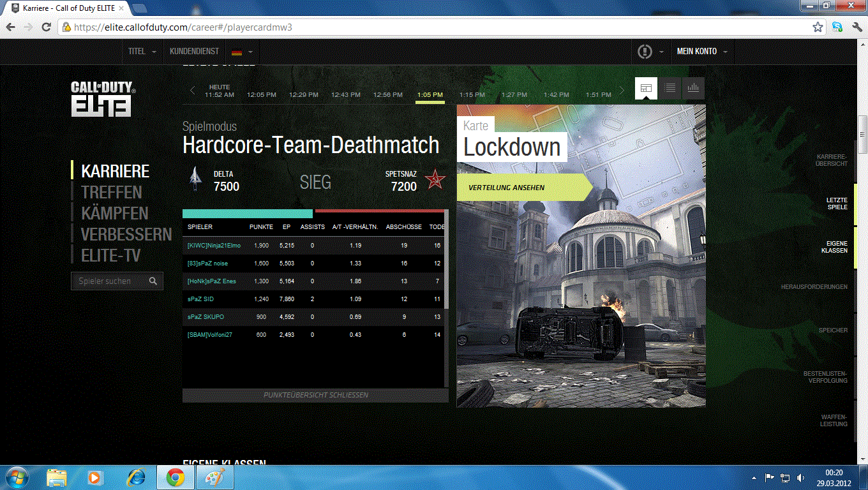Click the VERTEILUNG ANSEHEN button
Image resolution: width=868 pixels, height=490 pixels.
pyautogui.click(x=507, y=188)
